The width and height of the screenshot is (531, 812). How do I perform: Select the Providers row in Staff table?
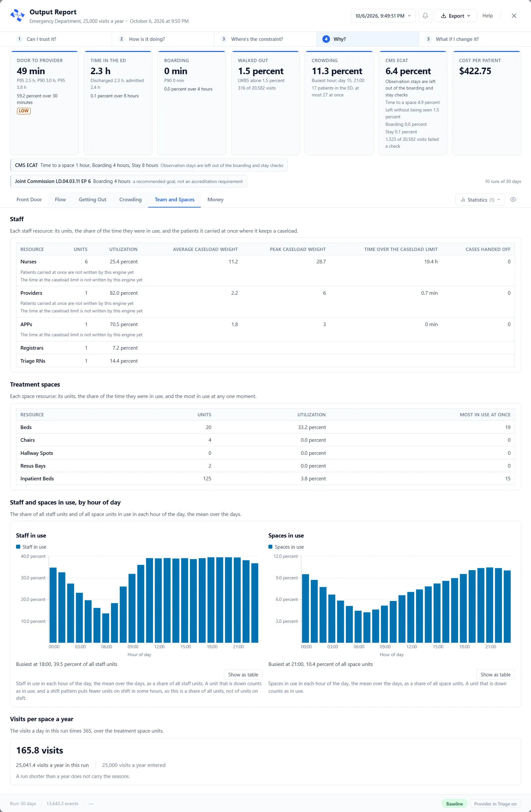pos(265,302)
